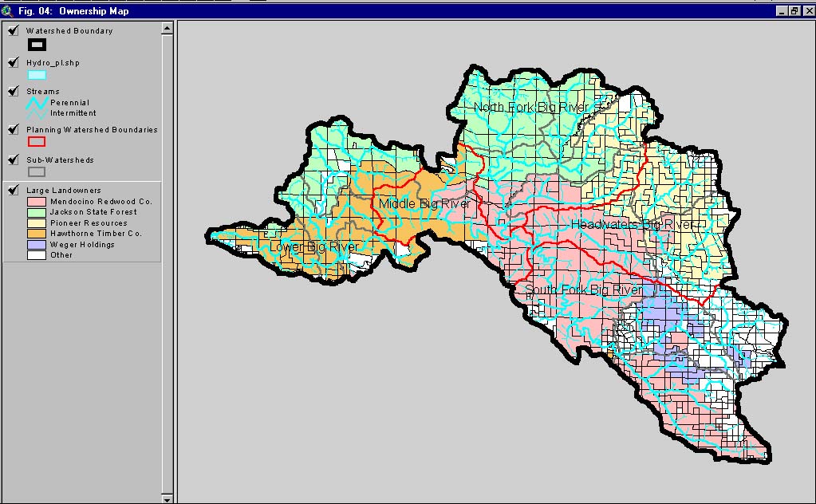Image resolution: width=816 pixels, height=504 pixels.
Task: Click the legend scrollbar up arrow
Action: (167, 28)
